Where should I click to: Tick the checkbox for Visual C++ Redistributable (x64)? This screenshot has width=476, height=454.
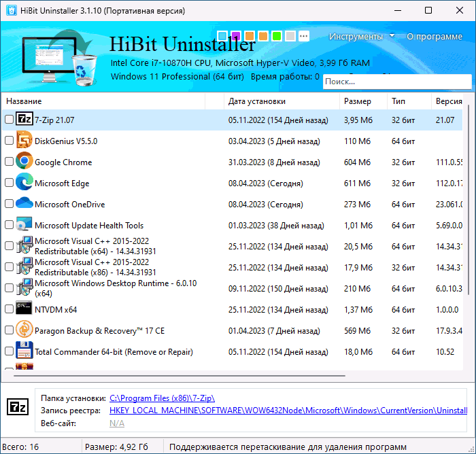pos(9,245)
